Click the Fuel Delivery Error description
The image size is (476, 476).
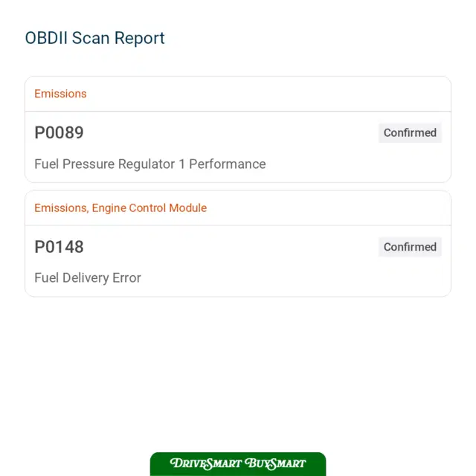coord(88,277)
